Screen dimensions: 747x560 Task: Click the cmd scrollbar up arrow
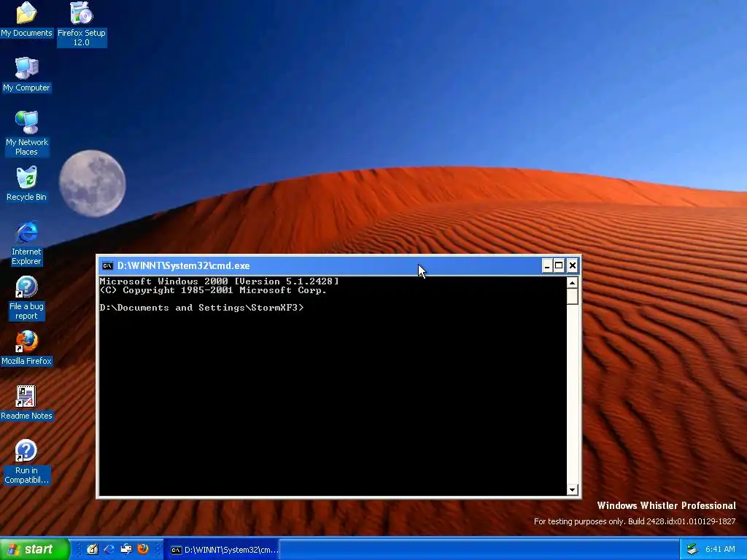(x=573, y=283)
